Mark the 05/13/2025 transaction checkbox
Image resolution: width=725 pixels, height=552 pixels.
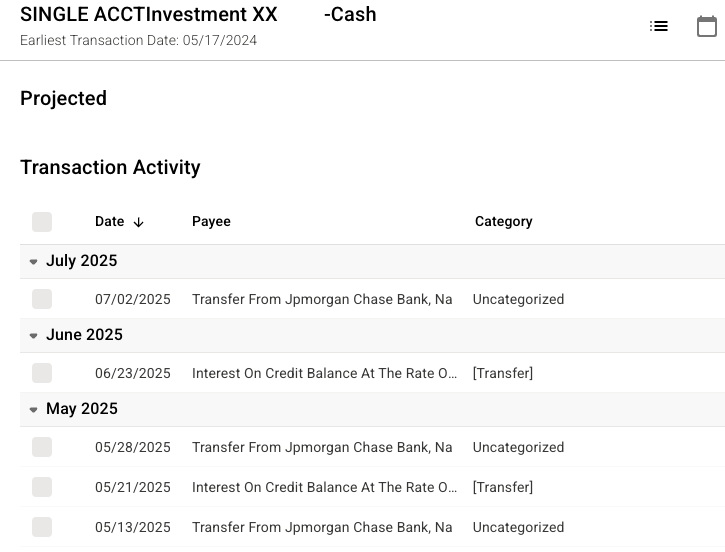click(x=42, y=527)
